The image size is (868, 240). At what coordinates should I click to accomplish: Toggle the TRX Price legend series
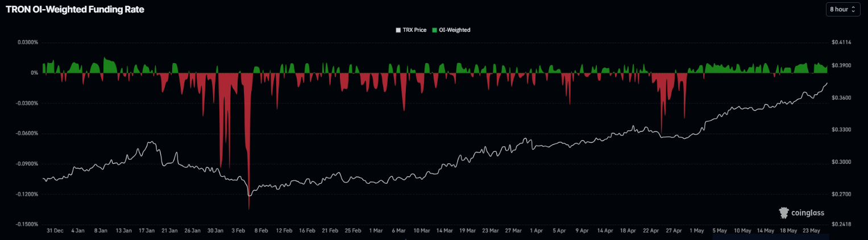411,30
